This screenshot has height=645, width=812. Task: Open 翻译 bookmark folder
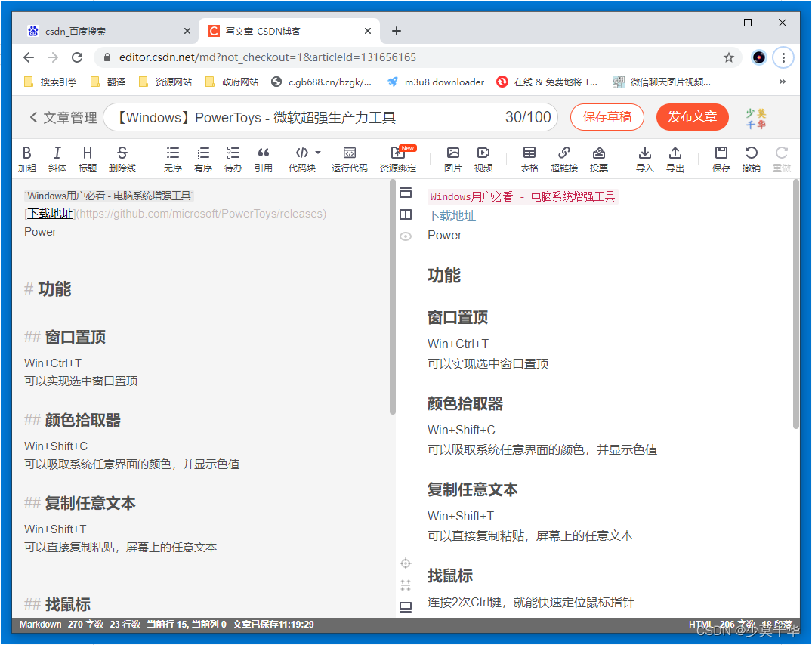coord(108,82)
